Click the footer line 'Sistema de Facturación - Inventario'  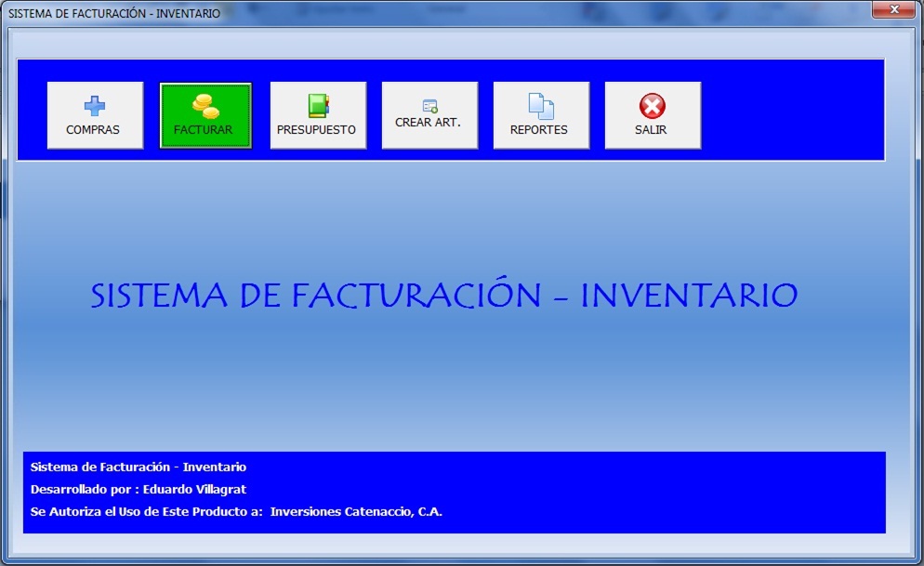[139, 467]
